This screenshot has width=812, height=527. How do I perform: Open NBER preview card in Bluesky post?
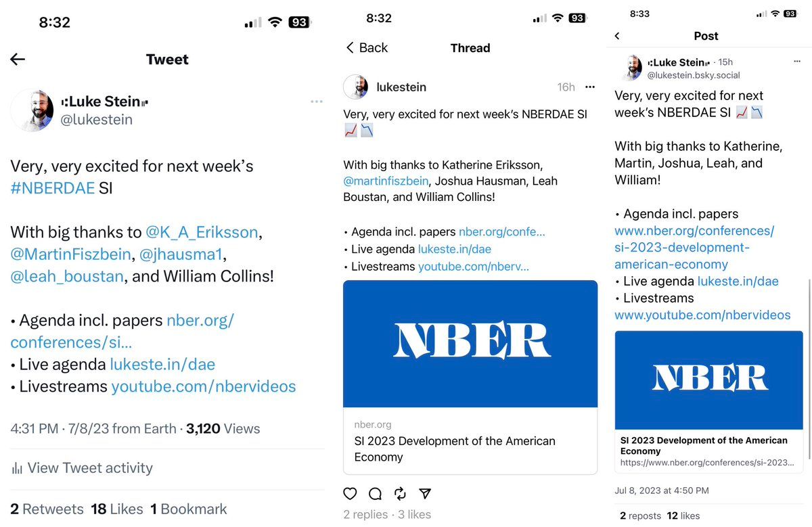point(708,401)
